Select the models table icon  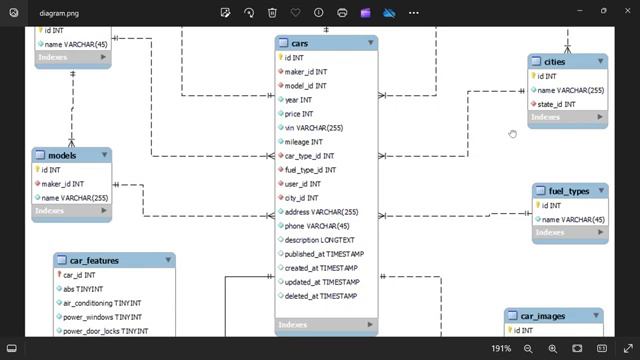[40, 155]
